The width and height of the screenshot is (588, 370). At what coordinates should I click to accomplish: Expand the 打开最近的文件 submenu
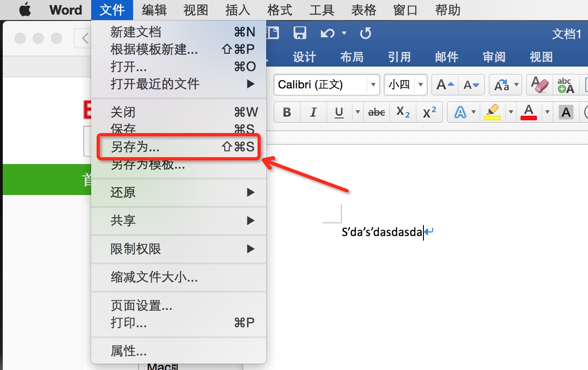point(250,84)
